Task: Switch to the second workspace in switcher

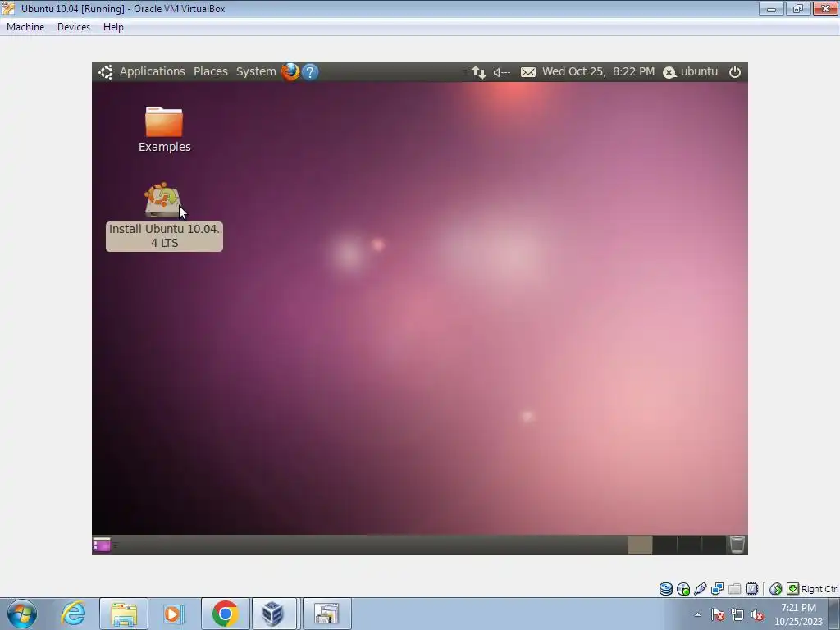Action: (x=664, y=545)
